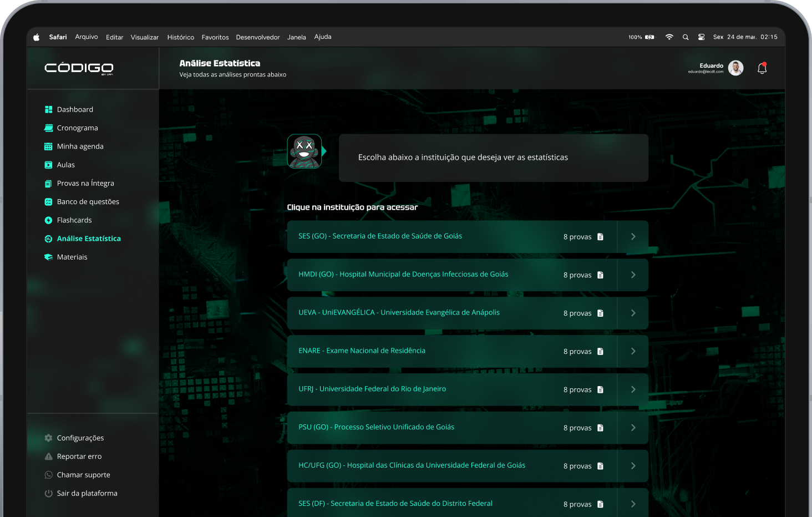Click the mascot avatar with X eyes

[304, 151]
